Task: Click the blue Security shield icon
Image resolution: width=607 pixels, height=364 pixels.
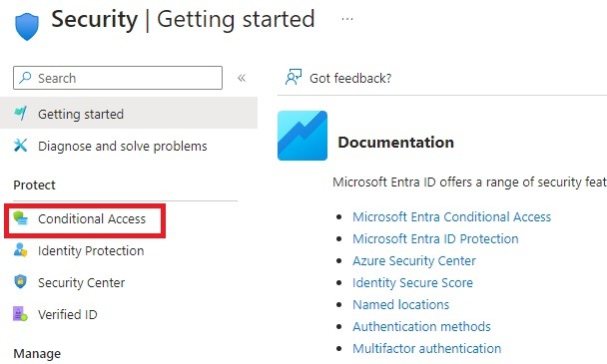Action: pos(27,26)
